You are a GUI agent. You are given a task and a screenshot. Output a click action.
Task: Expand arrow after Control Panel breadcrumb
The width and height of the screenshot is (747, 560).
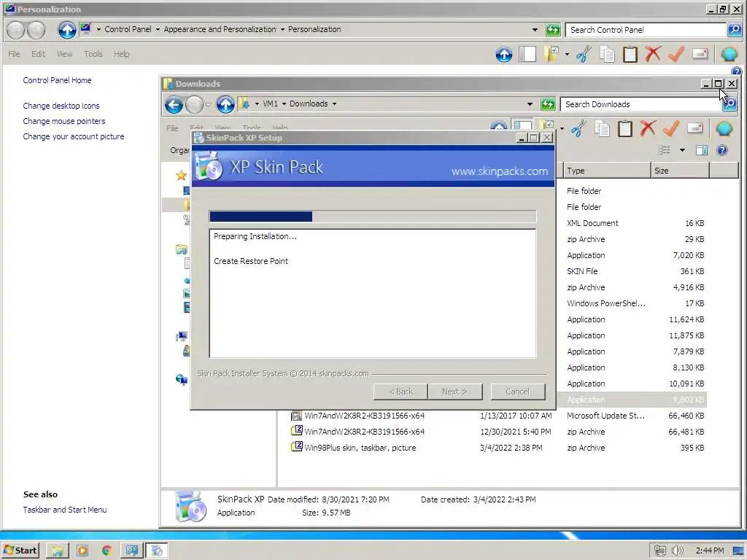(x=158, y=29)
